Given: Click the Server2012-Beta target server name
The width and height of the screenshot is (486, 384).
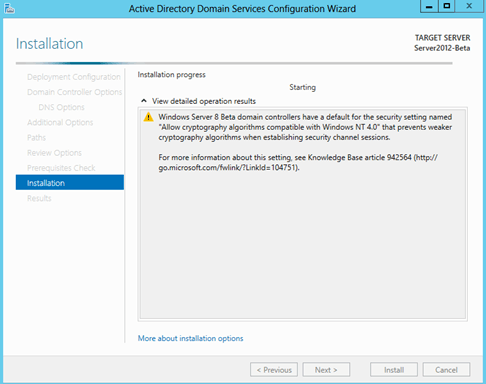Looking at the screenshot, I should [x=442, y=48].
